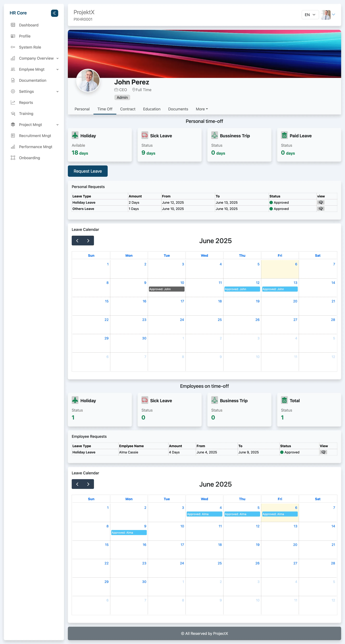345x644 pixels.
Task: Go to next month in personal calendar
Action: click(x=88, y=240)
